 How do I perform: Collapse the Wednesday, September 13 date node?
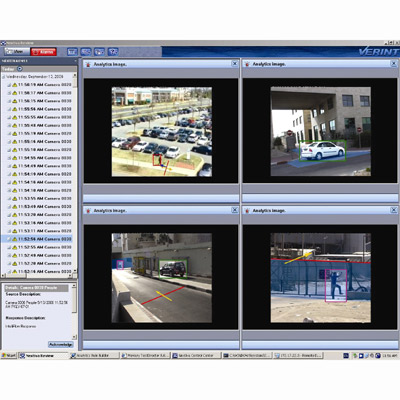tap(4, 77)
